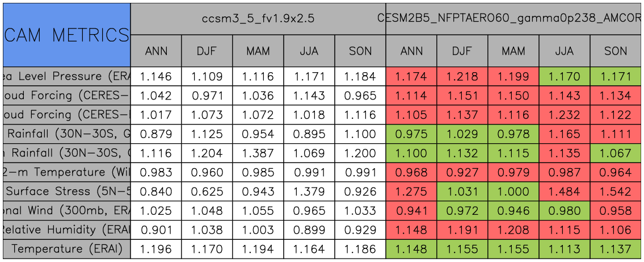Select the Relative Humidity row label
Screen dimensions: 644x262
coord(66,230)
